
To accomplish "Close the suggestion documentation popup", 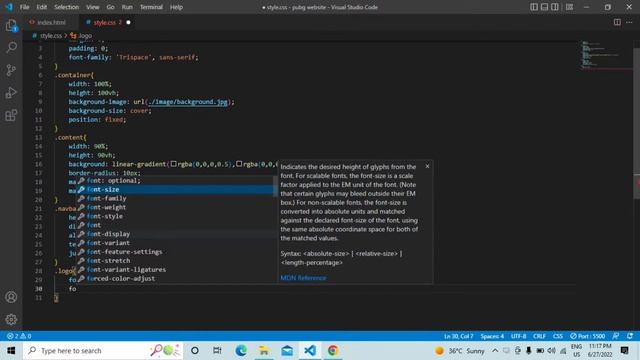I will click(x=427, y=166).
